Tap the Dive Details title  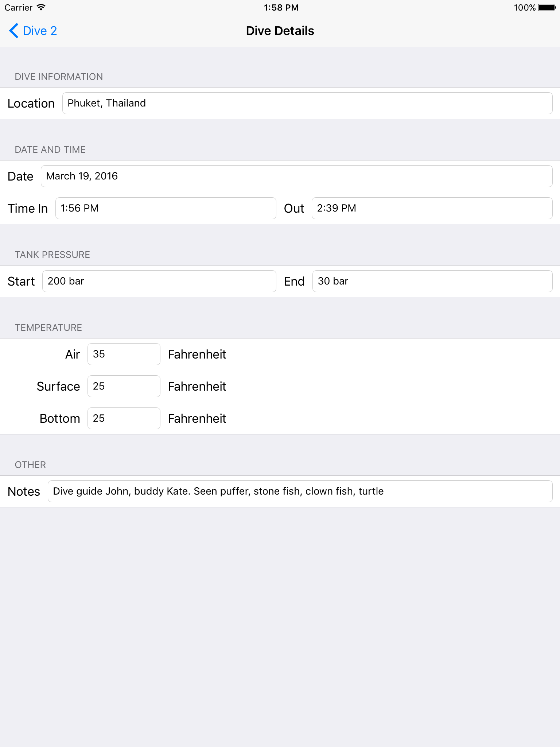pos(280,31)
